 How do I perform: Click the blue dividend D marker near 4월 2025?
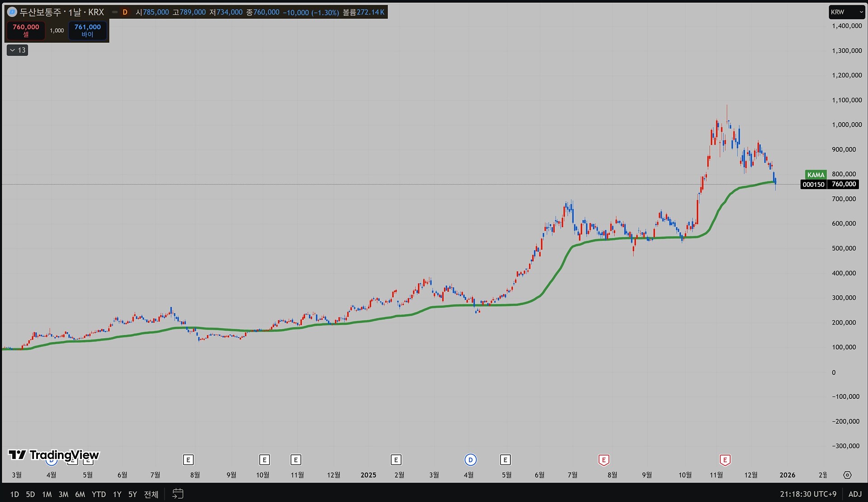click(x=470, y=460)
